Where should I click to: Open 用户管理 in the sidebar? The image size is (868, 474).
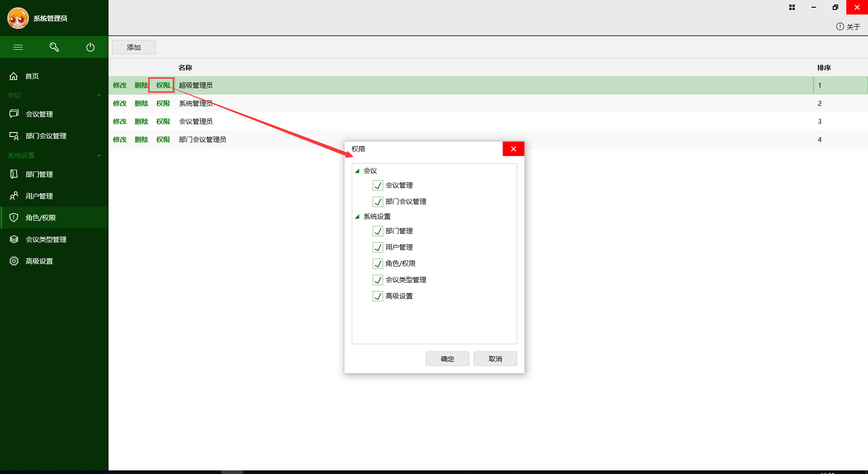[x=39, y=196]
